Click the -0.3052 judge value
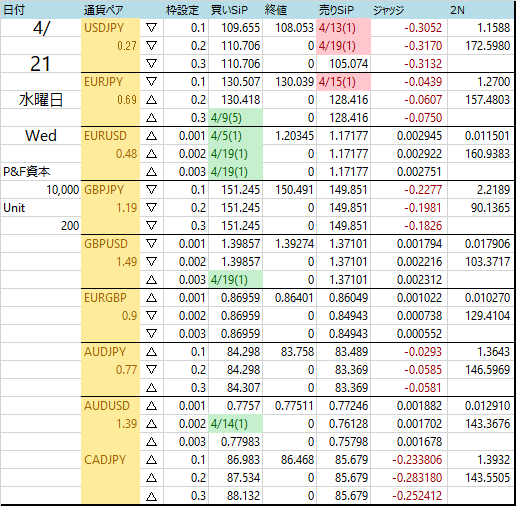The height and width of the screenshot is (506, 516). [x=423, y=28]
